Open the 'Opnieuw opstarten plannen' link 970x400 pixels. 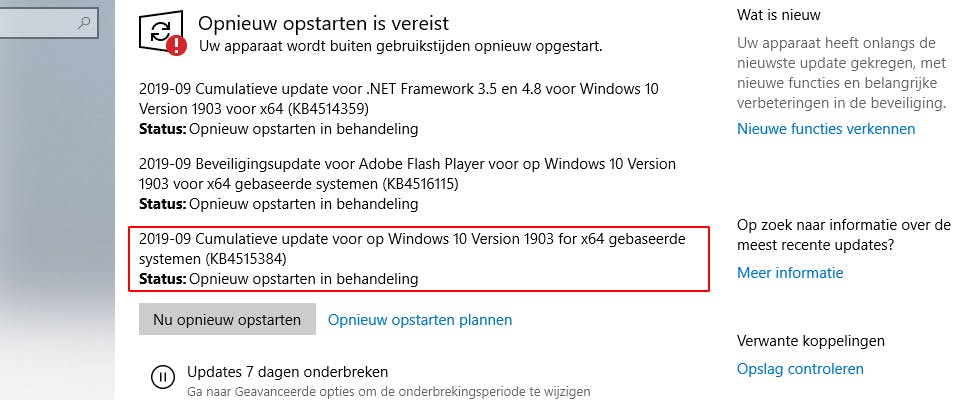[420, 320]
